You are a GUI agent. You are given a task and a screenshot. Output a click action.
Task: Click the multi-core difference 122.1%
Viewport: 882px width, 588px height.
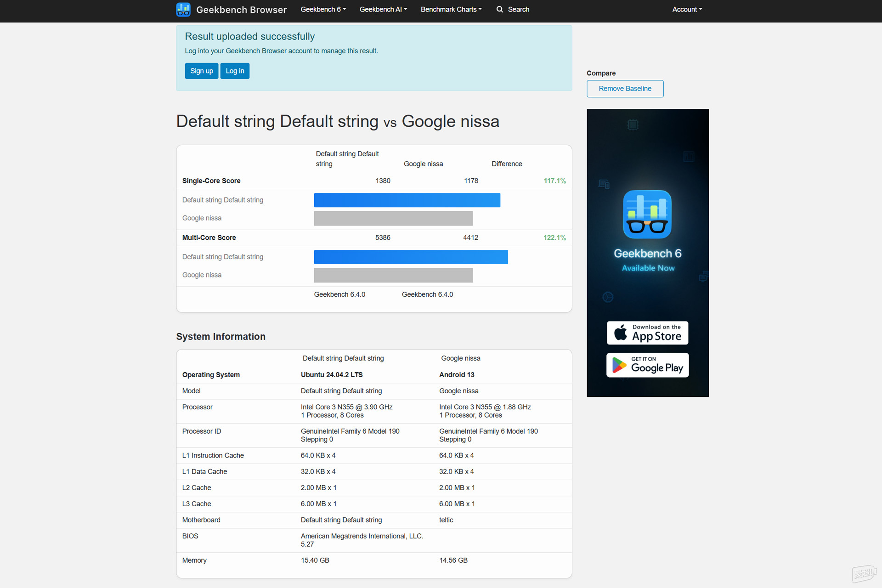(x=554, y=237)
